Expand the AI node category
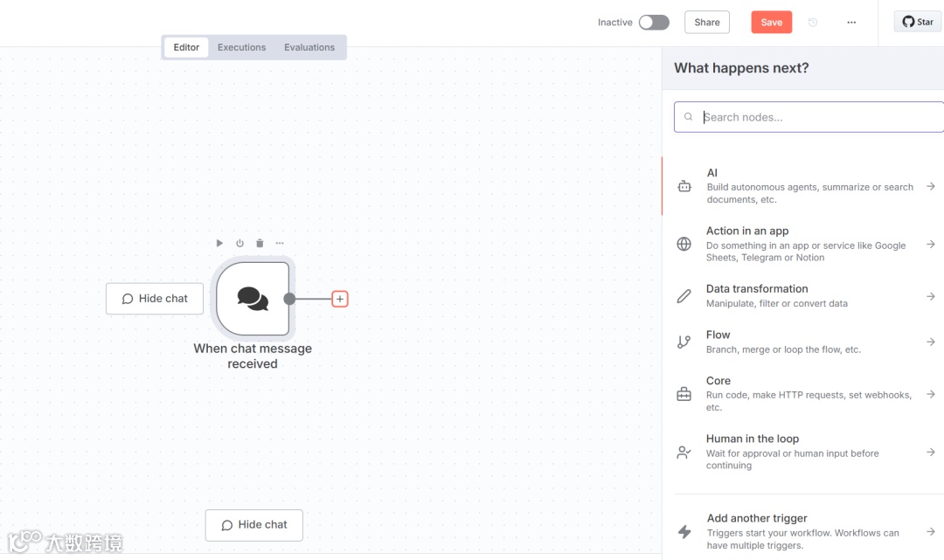This screenshot has width=944, height=560. (931, 186)
